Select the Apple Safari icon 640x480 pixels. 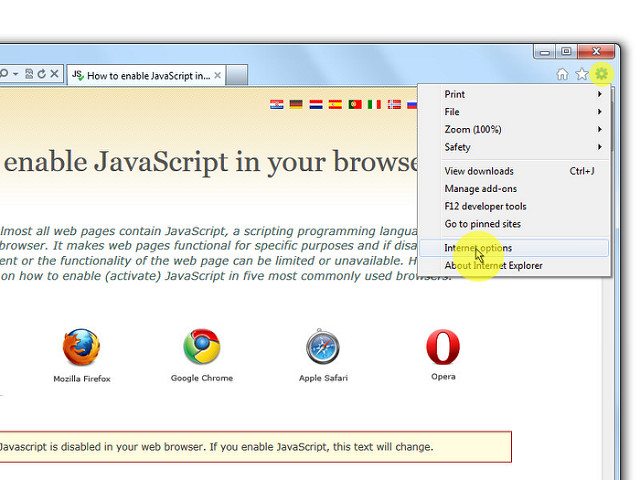(x=323, y=348)
